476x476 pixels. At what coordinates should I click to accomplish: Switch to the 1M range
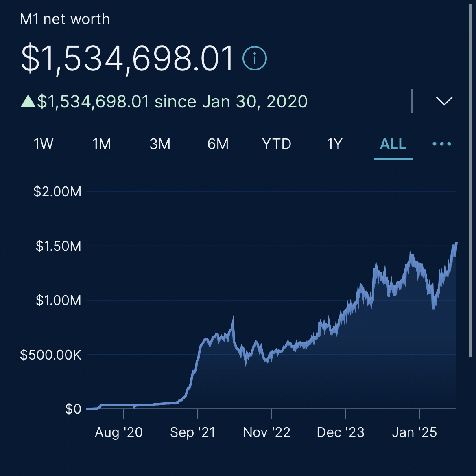coord(102,144)
